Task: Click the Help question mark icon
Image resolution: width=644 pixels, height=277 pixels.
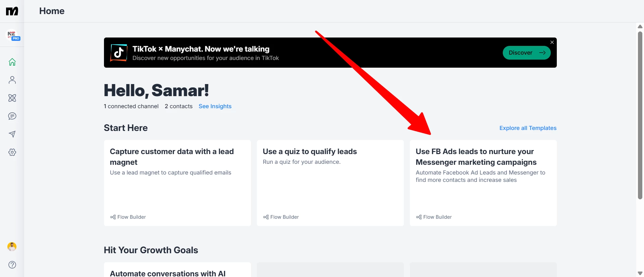Action: click(x=12, y=265)
